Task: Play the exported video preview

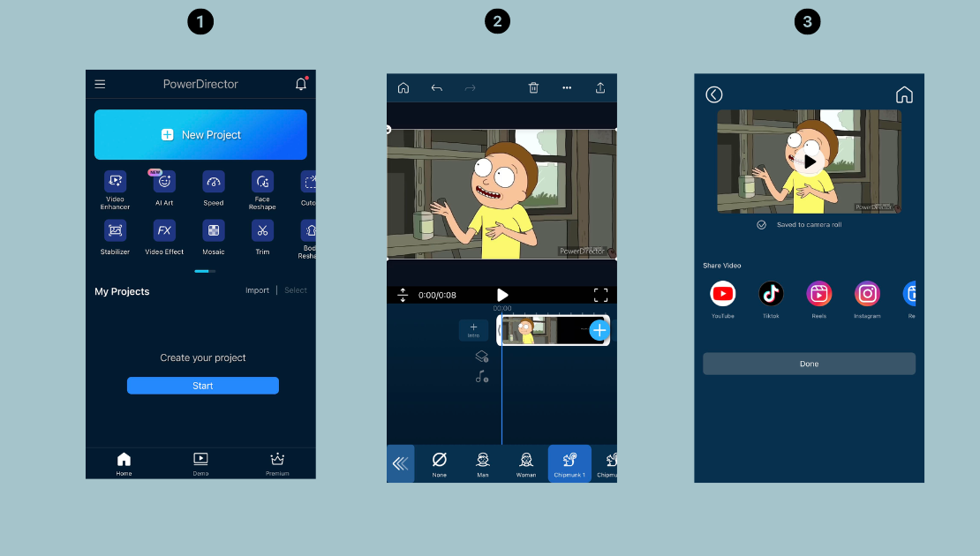Action: (x=810, y=162)
